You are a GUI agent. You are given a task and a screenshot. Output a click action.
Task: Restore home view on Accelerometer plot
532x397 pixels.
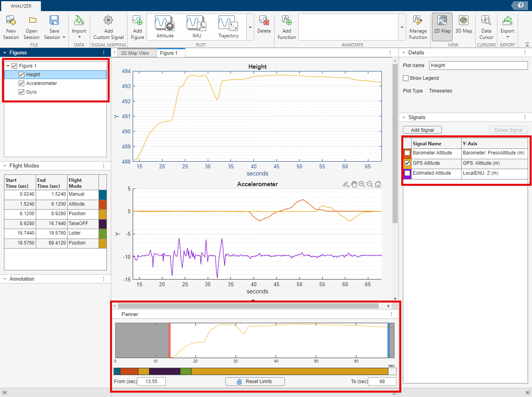[x=378, y=184]
